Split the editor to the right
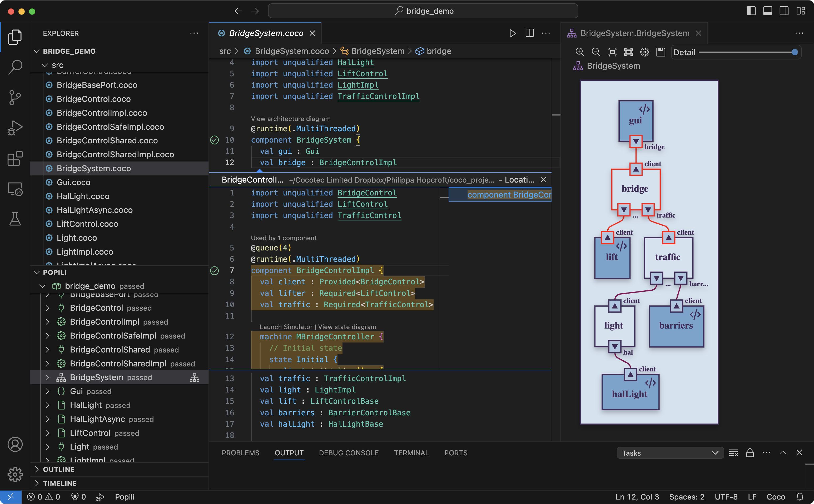 pos(530,33)
